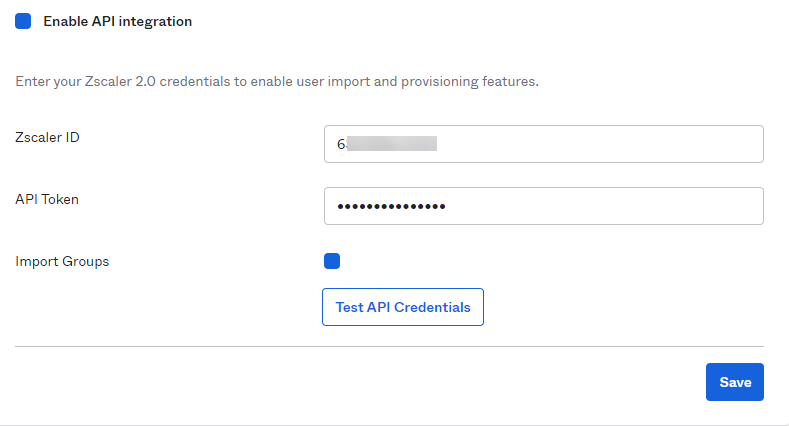Click the API Token field label
The width and height of the screenshot is (789, 426).
[x=47, y=199]
